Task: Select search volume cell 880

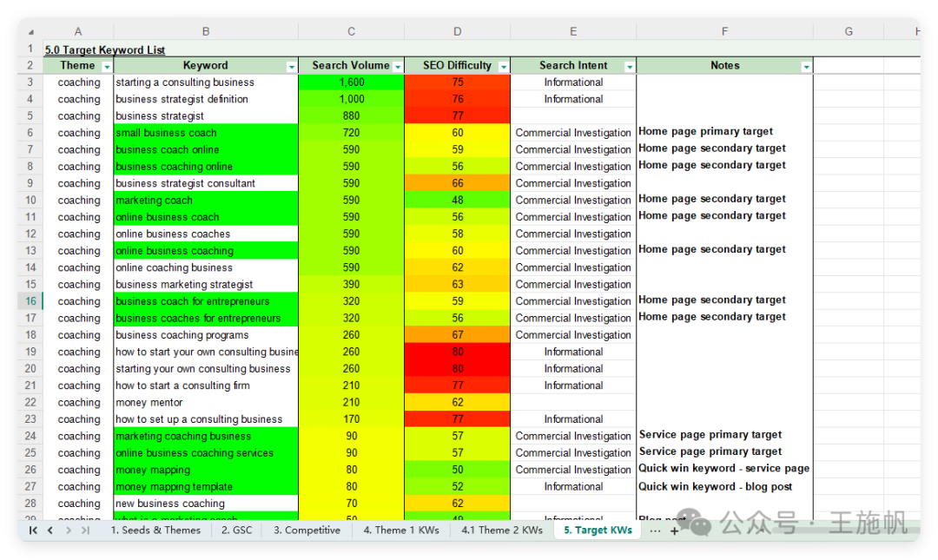Action: [351, 116]
